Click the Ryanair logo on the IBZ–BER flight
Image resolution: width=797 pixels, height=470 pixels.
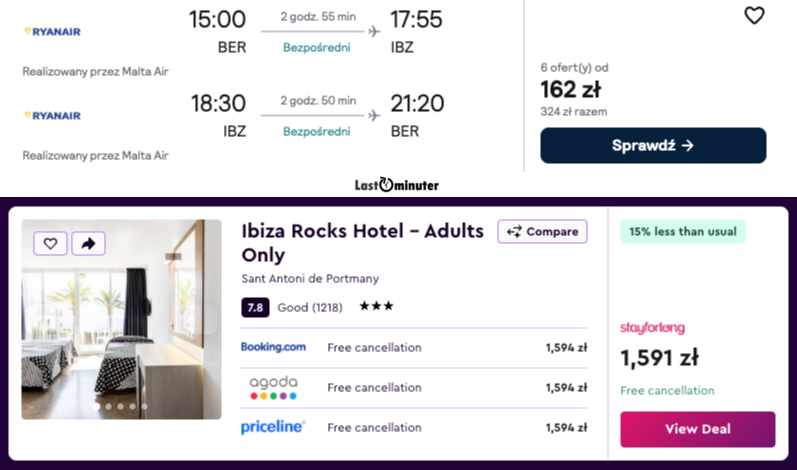point(52,116)
